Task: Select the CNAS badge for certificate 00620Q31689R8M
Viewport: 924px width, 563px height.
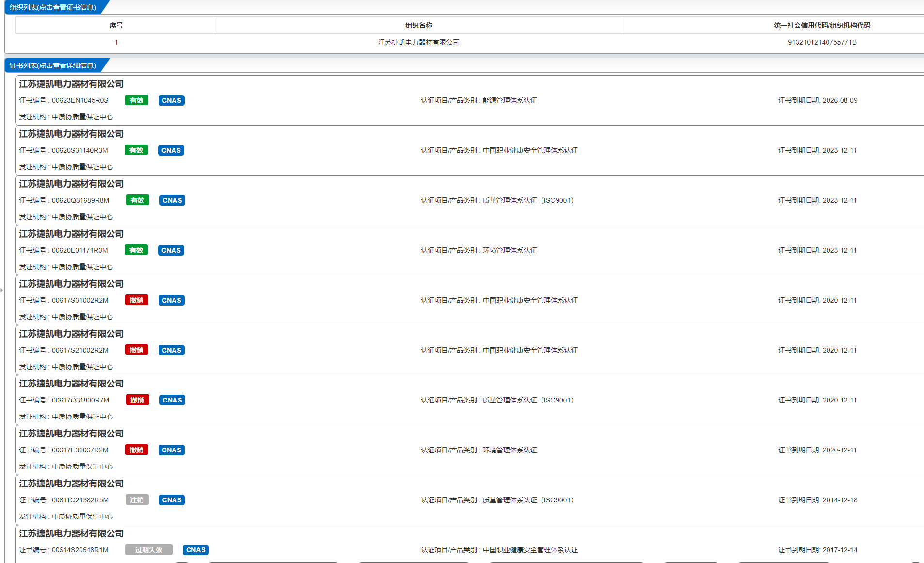Action: (x=172, y=200)
